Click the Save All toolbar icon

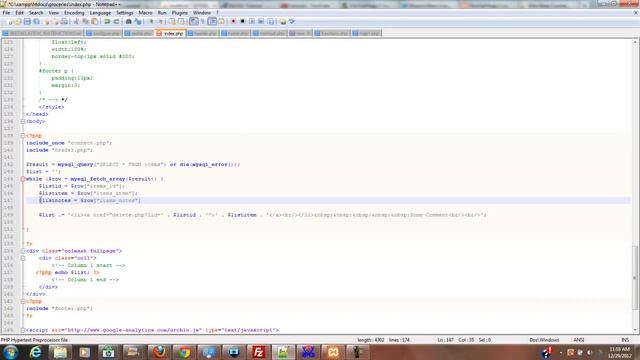tap(36, 21)
